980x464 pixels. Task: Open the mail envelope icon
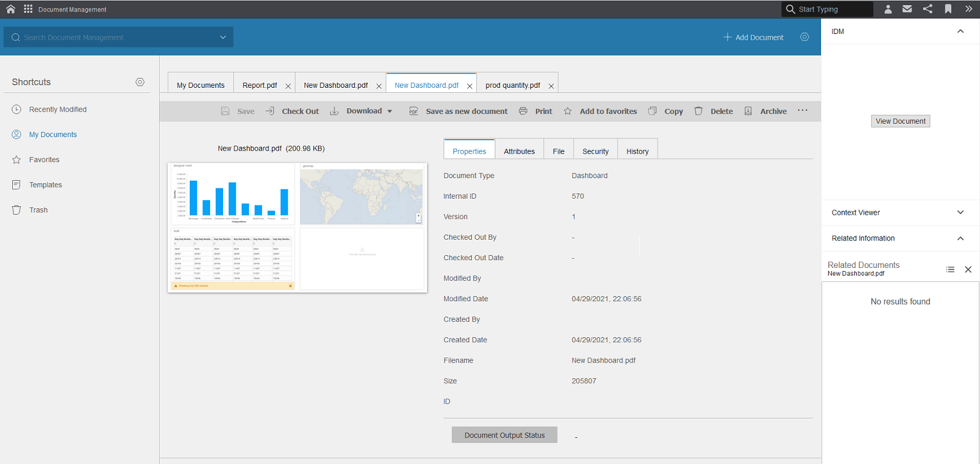pyautogui.click(x=907, y=9)
